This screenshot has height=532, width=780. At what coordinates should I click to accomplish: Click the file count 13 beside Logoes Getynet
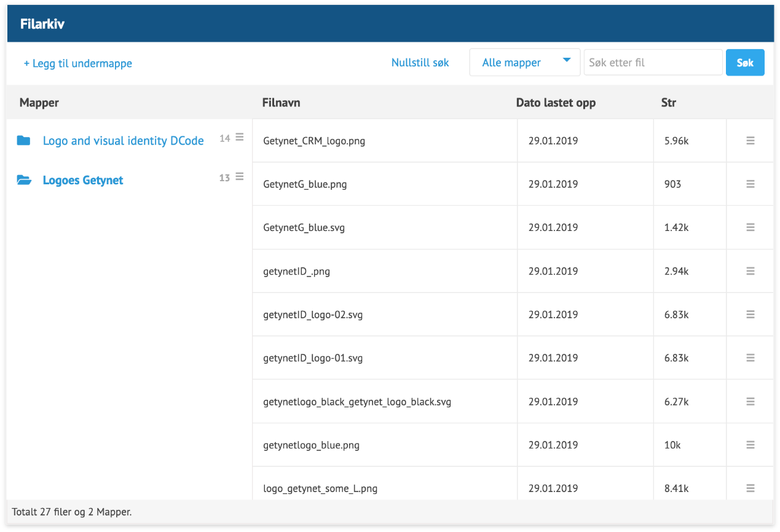[224, 178]
